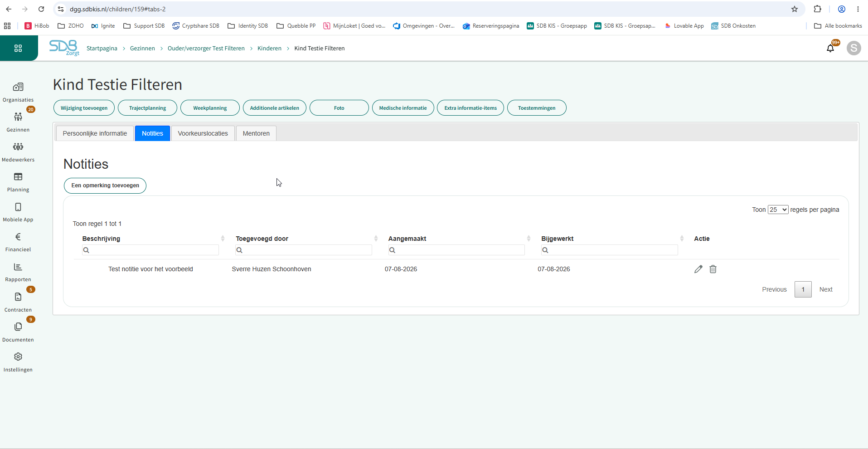Focus the Aangemaakt filter field
868x449 pixels.
[x=456, y=250]
